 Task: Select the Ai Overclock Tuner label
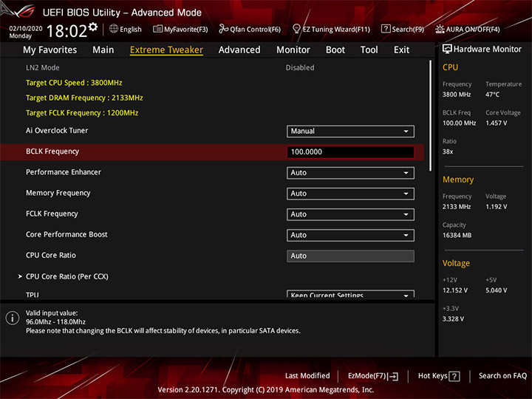tap(57, 131)
